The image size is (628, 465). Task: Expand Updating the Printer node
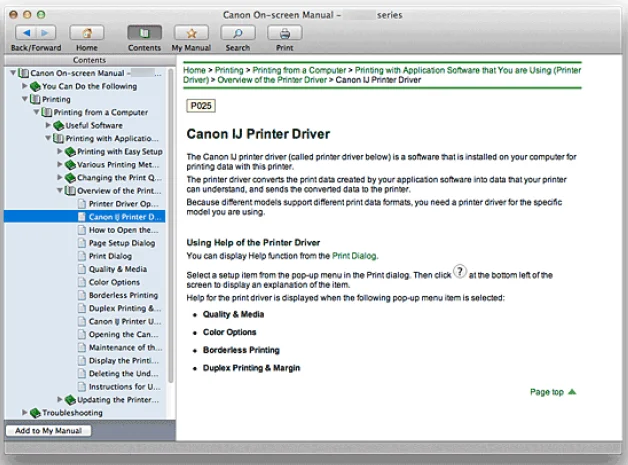tap(60, 399)
